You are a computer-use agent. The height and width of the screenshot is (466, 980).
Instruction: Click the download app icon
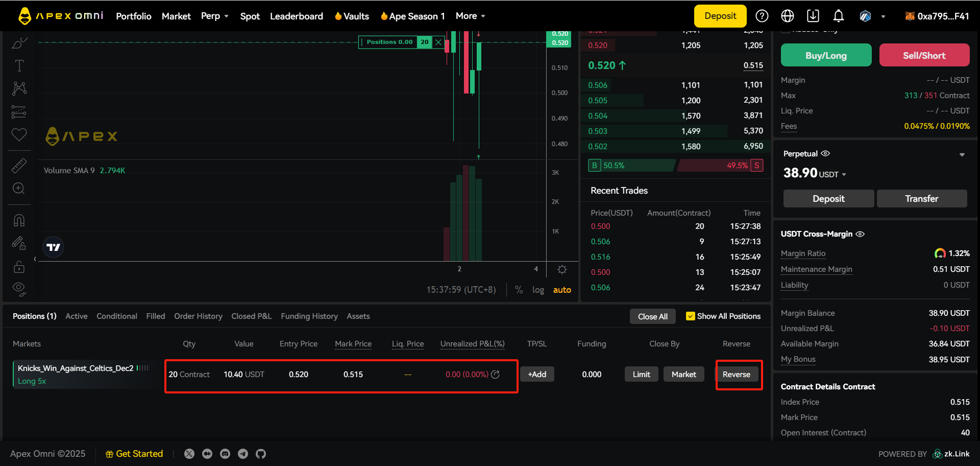coord(813,16)
